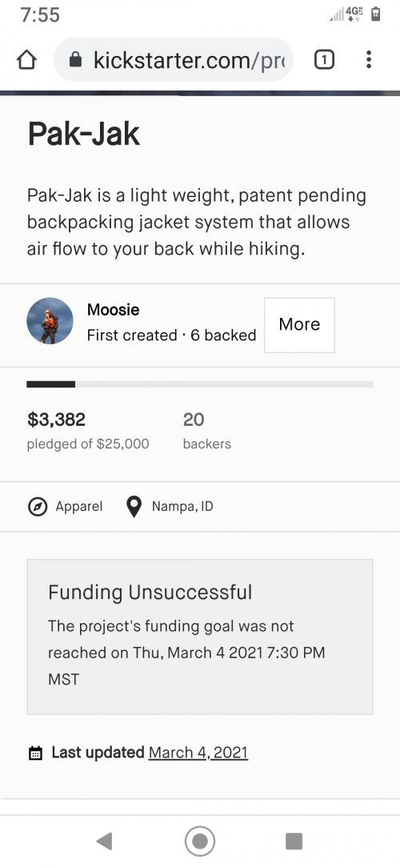
Task: Tap the Funding Unsuccessful notice box
Action: tap(200, 637)
